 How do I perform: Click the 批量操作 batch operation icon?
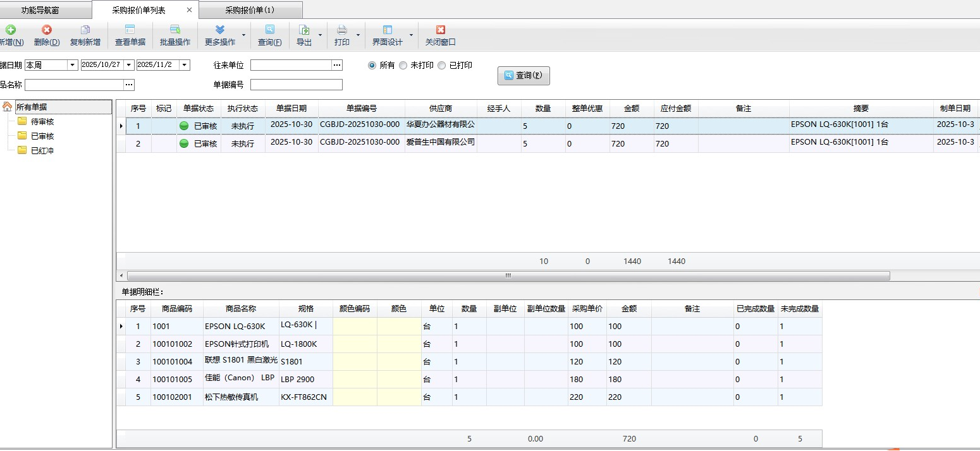tap(175, 30)
